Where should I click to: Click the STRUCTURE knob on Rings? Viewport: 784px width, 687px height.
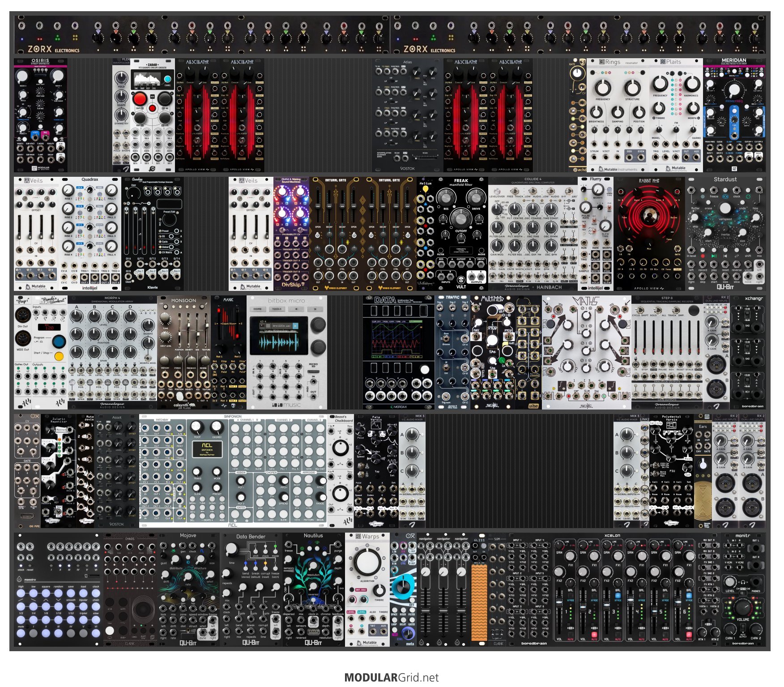[x=632, y=88]
